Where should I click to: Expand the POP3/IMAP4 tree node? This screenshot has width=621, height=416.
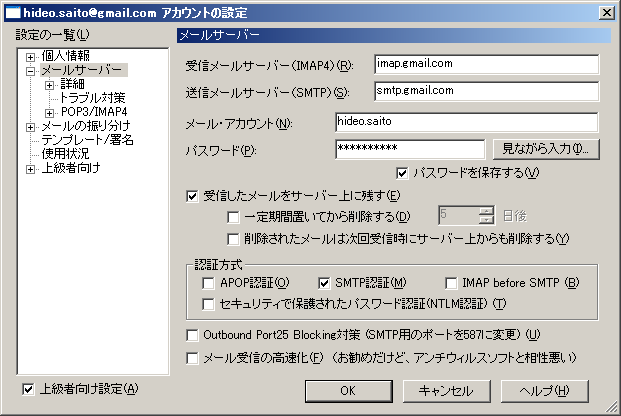tap(50, 113)
